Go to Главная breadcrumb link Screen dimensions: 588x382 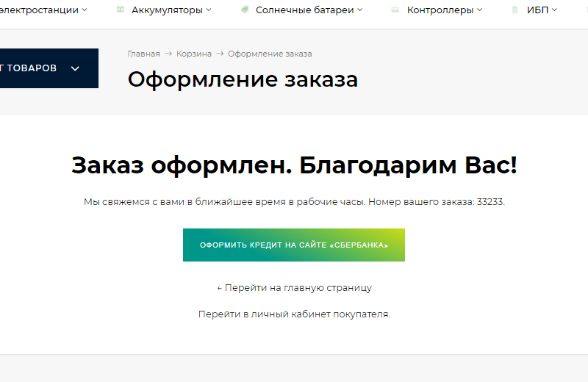143,54
